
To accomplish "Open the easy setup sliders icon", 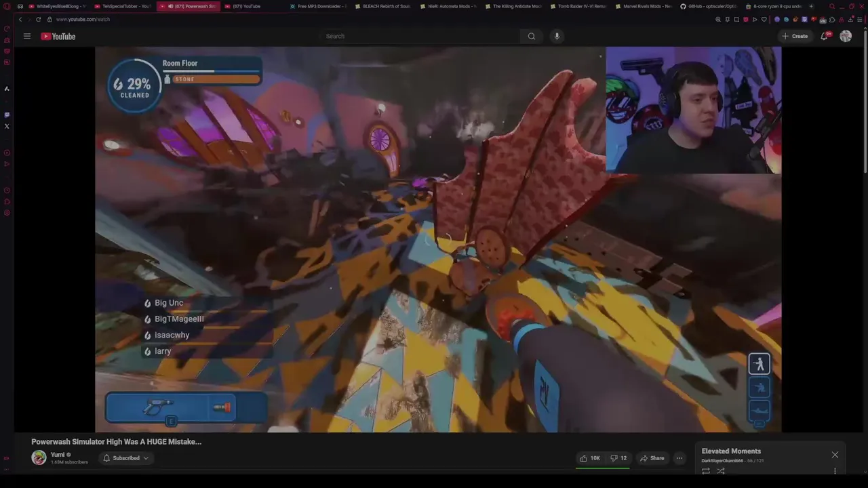I will [859, 19].
